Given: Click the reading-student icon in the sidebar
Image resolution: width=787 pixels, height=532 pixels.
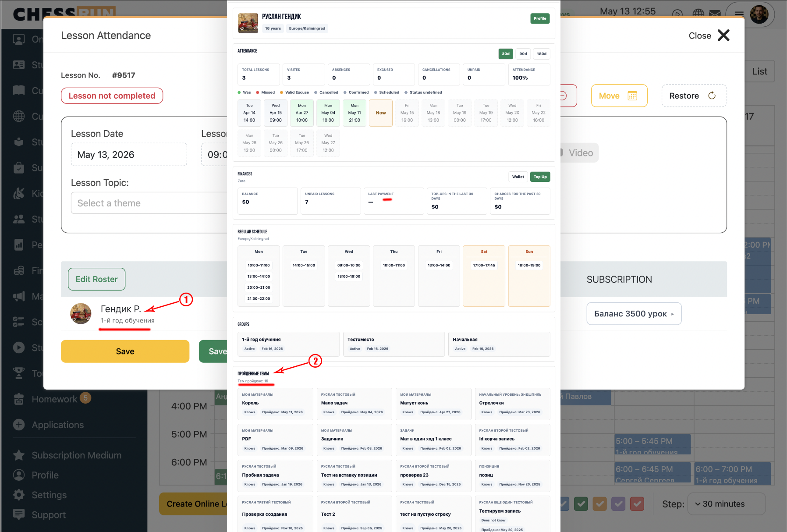Looking at the screenshot, I should click(x=19, y=142).
